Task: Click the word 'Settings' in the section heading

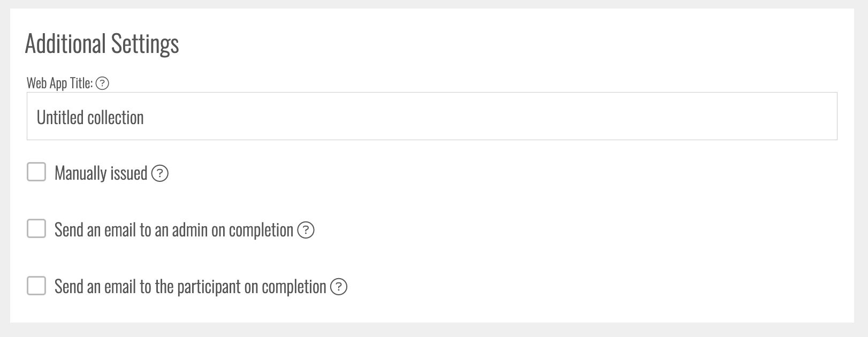Action: (144, 44)
